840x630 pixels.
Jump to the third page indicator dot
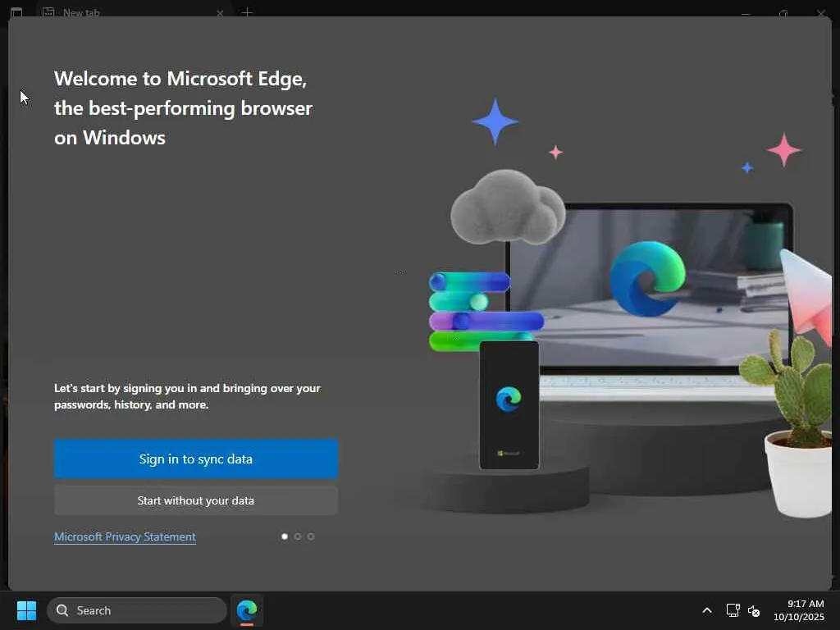point(311,536)
